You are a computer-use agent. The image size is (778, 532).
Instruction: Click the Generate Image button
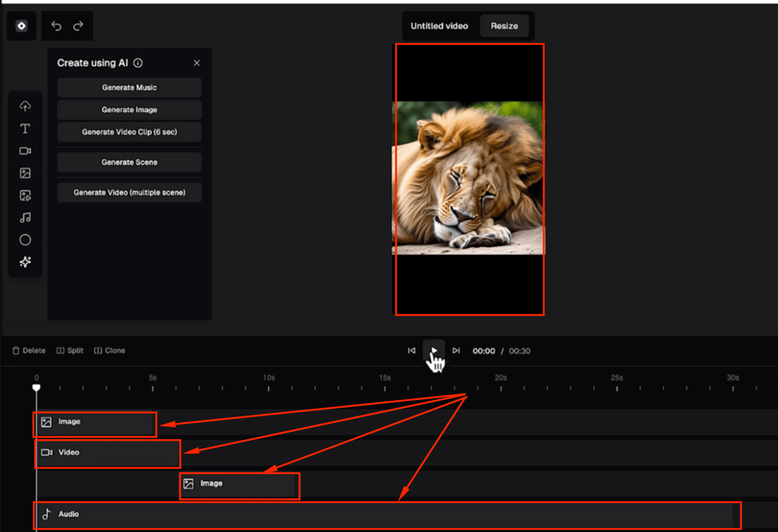[130, 109]
